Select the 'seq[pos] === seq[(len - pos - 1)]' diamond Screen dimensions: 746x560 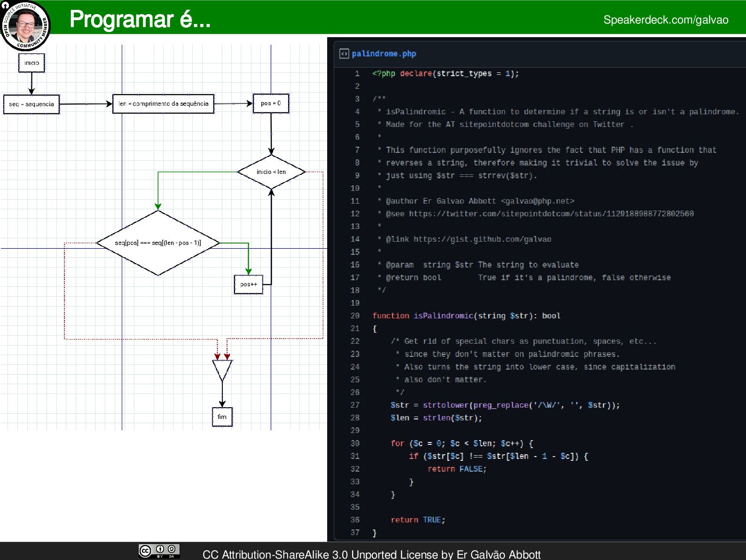click(158, 243)
